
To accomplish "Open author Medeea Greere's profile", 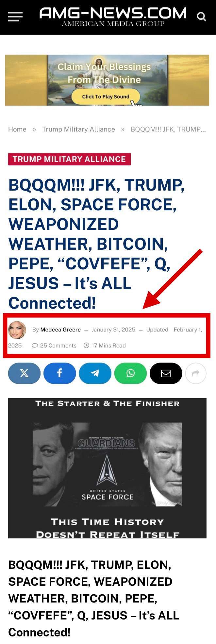I will 60,330.
